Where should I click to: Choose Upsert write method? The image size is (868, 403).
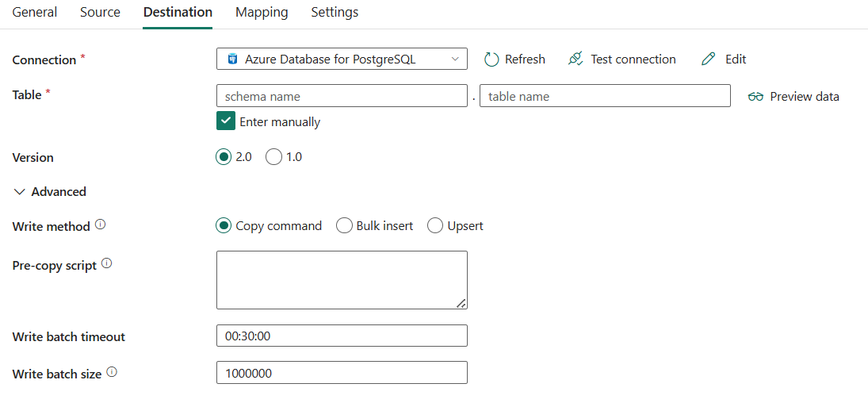click(435, 225)
